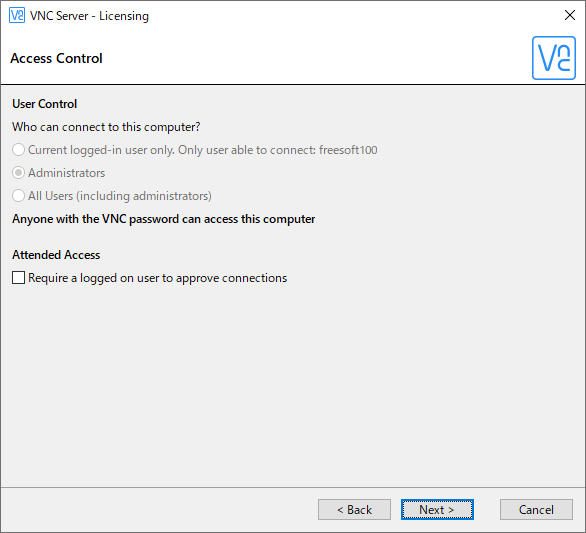Cancel the licensing wizard
This screenshot has width=586, height=533.
(536, 509)
